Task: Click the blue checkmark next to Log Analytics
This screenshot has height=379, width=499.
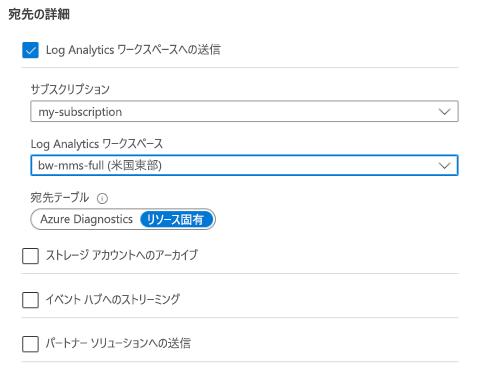Action: (x=30, y=50)
